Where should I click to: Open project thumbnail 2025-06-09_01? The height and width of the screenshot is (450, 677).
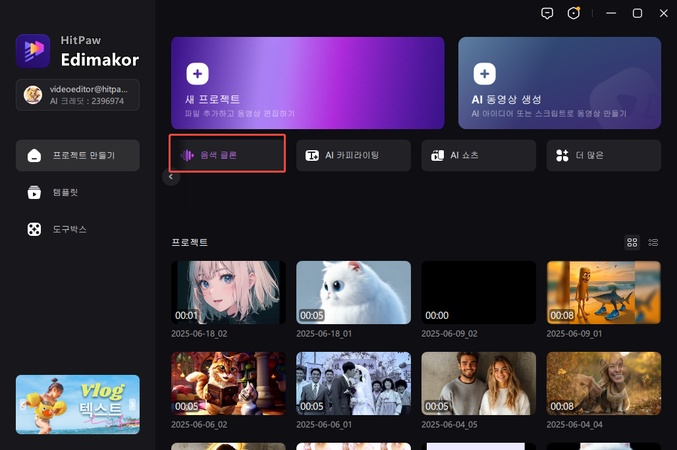pos(604,292)
